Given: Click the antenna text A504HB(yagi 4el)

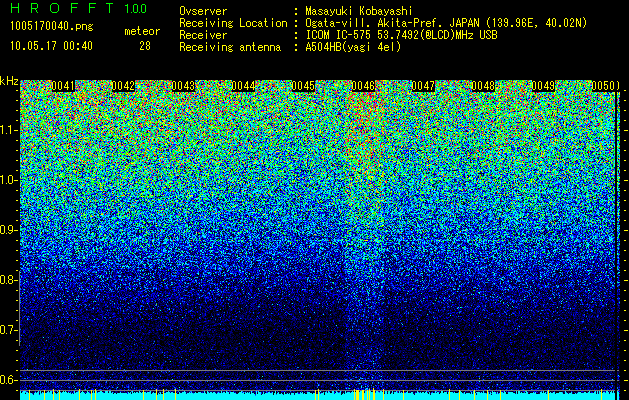Looking at the screenshot, I should pos(353,47).
